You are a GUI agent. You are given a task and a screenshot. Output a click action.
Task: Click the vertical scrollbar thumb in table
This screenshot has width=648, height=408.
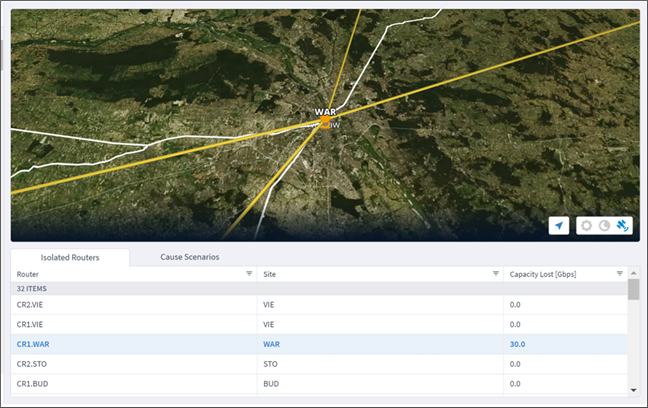(634, 289)
